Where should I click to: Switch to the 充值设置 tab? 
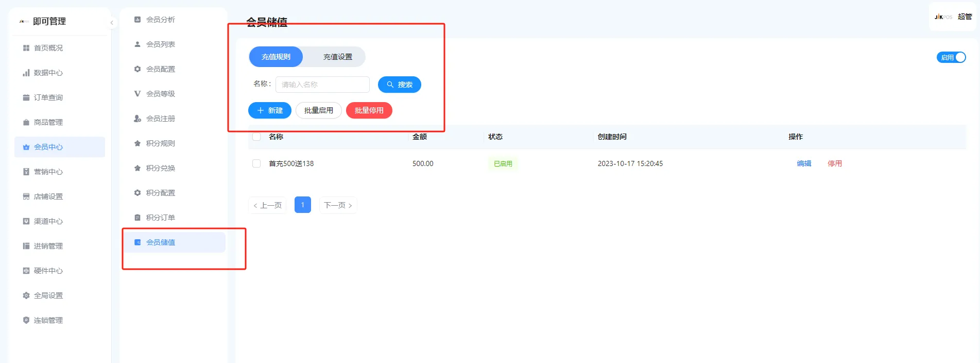[337, 57]
